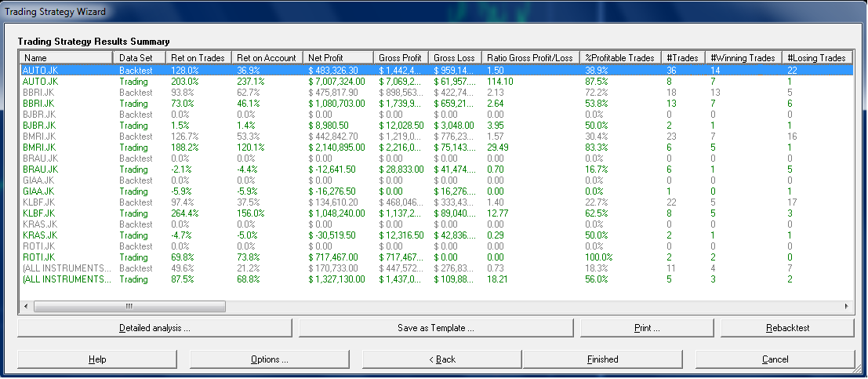Click the scrollbar right arrow
The image size is (868, 379).
(x=846, y=306)
